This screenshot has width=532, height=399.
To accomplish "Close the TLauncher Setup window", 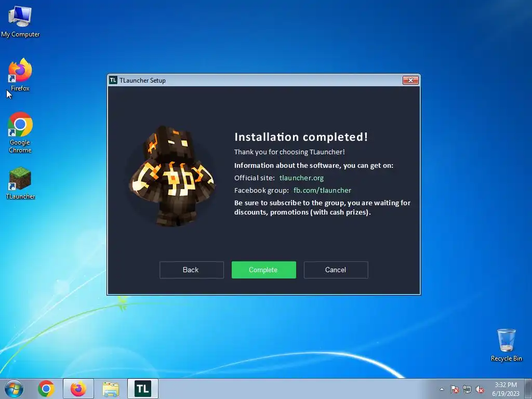I will point(410,80).
